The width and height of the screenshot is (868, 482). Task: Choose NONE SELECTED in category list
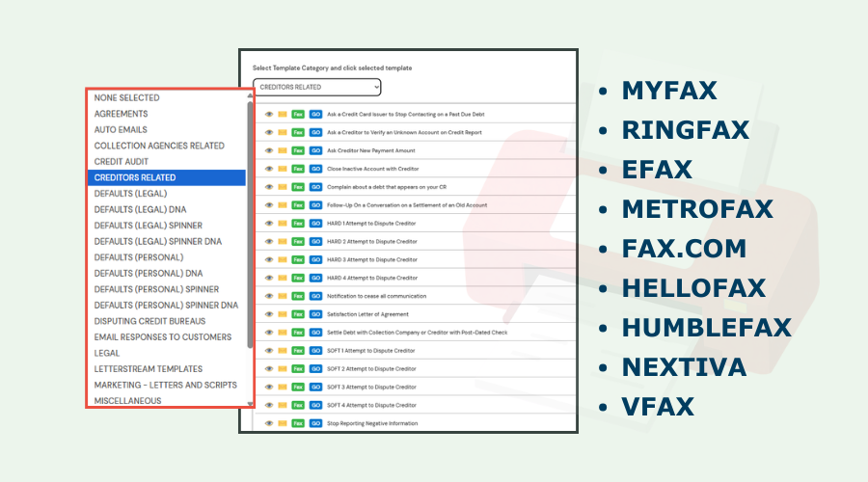pyautogui.click(x=167, y=98)
